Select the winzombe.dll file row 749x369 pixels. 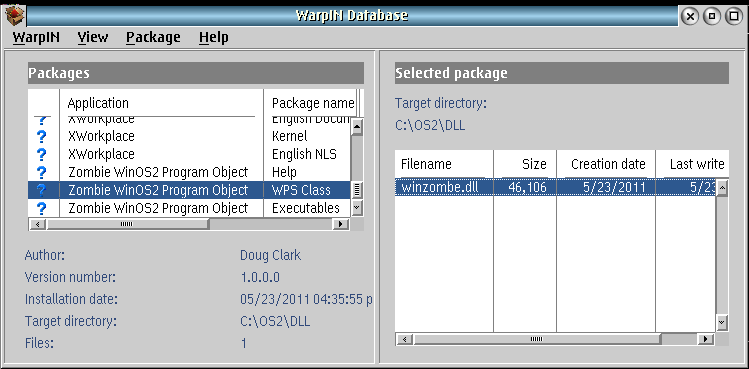(555, 187)
